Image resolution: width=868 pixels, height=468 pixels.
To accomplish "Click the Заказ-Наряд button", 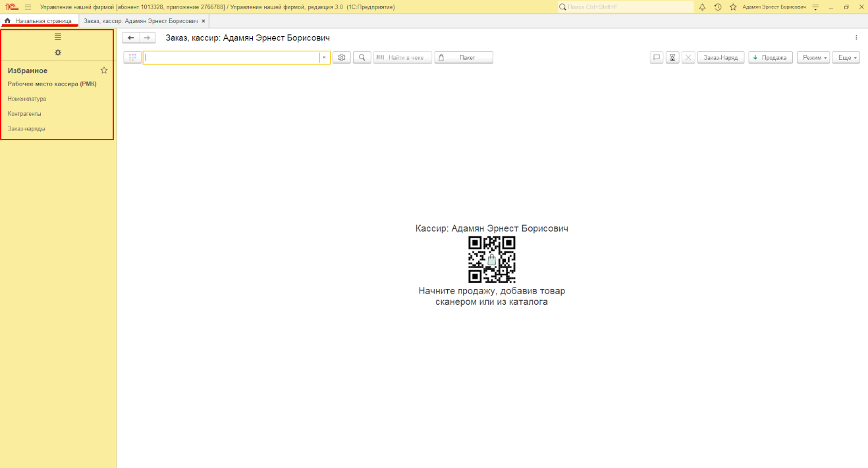I will pyautogui.click(x=720, y=58).
